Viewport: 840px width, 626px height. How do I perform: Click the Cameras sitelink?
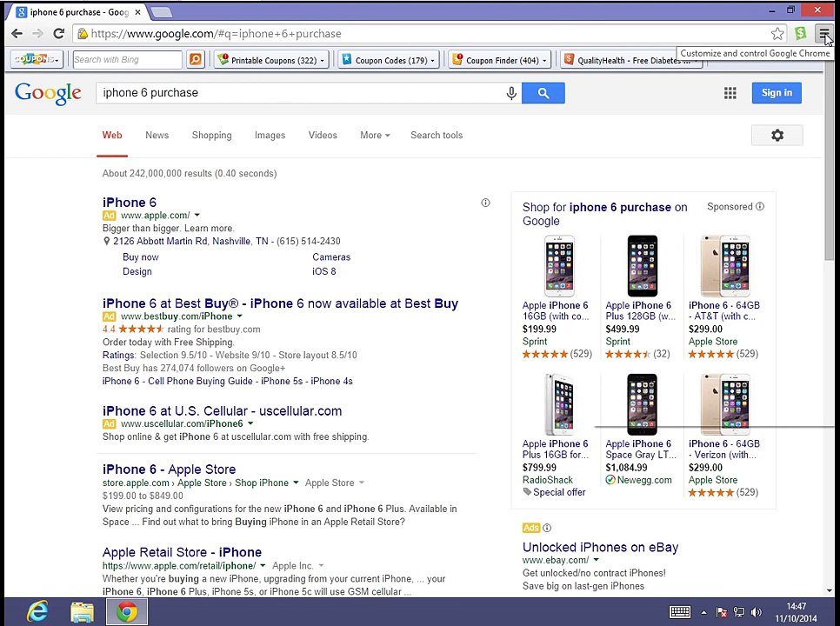[331, 257]
